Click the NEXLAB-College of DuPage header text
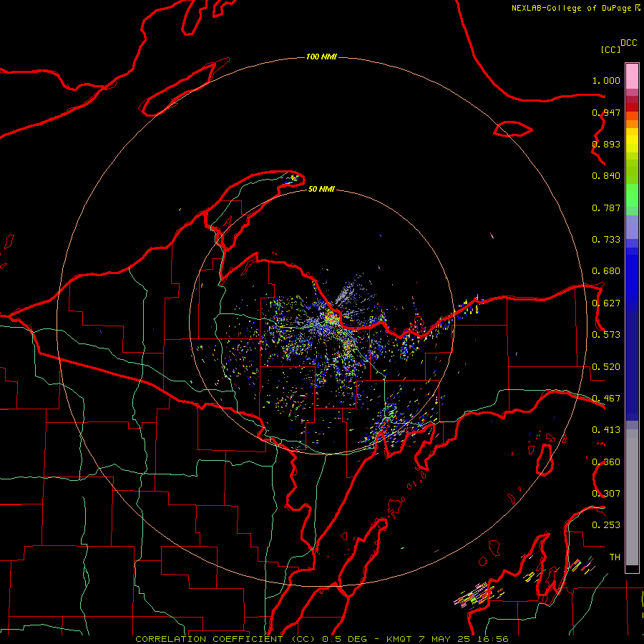This screenshot has height=644, width=644. [571, 8]
